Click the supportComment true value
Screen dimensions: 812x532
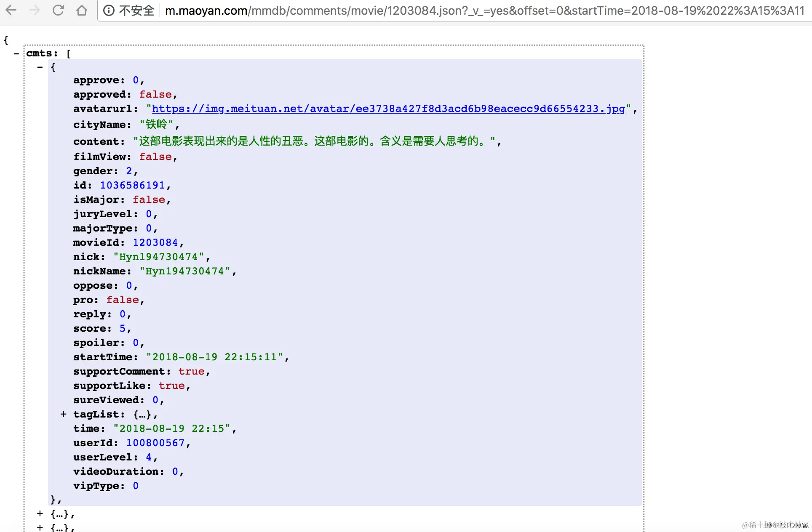coord(191,371)
